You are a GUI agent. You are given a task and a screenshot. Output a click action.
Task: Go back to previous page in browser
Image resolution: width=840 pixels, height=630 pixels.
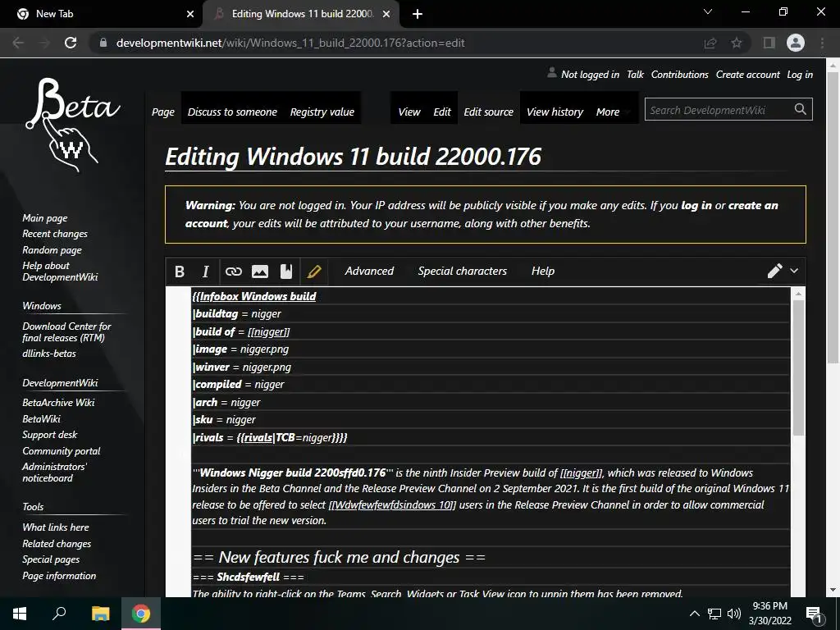click(x=18, y=43)
